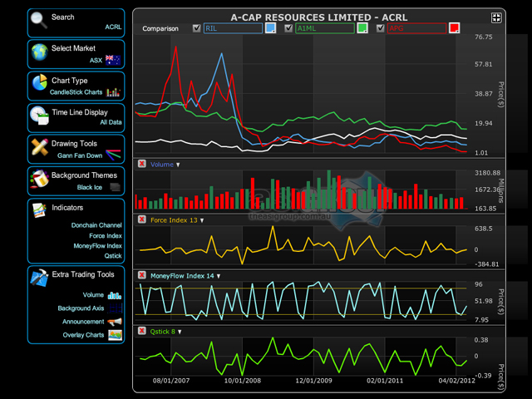
Task: Click the APG comparison input field
Action: click(x=416, y=28)
